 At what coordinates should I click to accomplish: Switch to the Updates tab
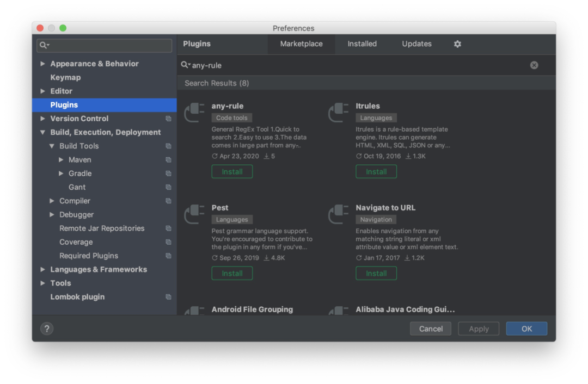point(416,44)
